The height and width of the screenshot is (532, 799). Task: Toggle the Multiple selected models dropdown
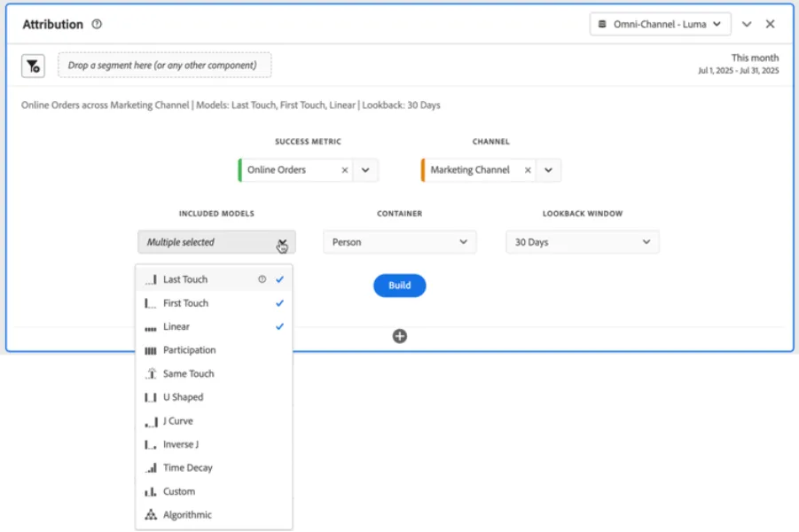216,242
